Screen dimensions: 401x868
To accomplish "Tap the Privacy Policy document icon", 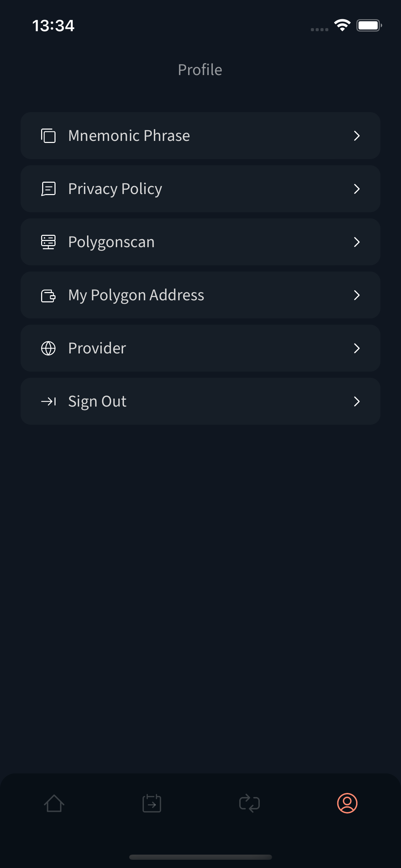I will pyautogui.click(x=48, y=189).
